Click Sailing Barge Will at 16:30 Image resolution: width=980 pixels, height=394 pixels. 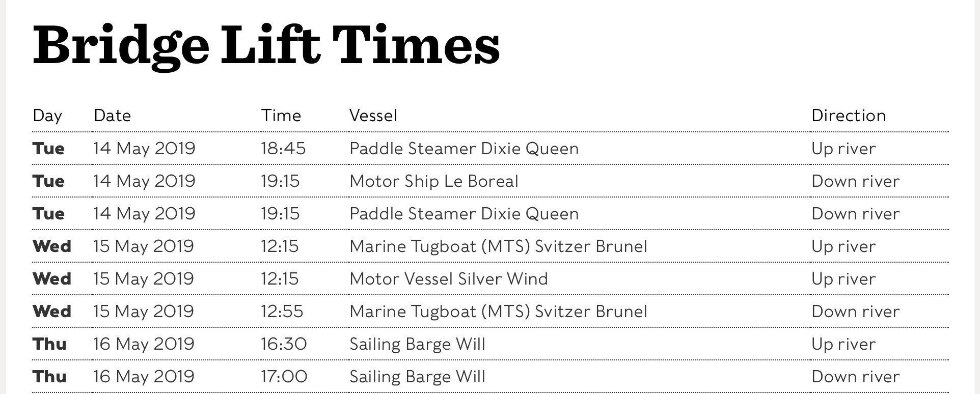417,344
